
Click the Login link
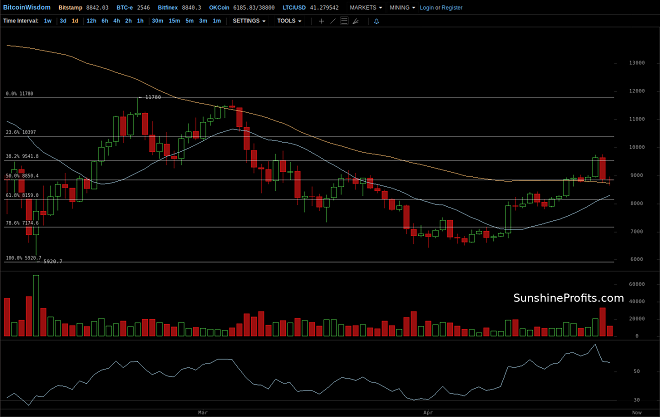click(x=426, y=8)
